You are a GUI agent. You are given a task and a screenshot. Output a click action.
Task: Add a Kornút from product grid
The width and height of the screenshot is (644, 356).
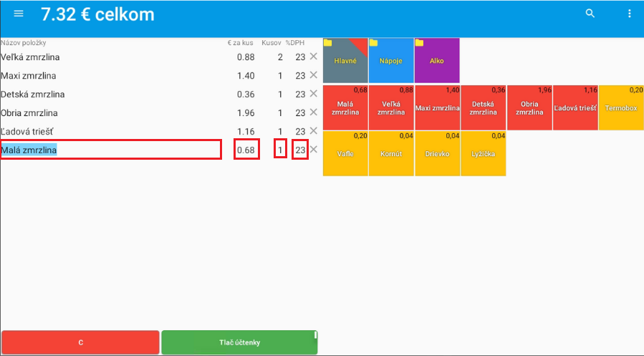tap(391, 153)
